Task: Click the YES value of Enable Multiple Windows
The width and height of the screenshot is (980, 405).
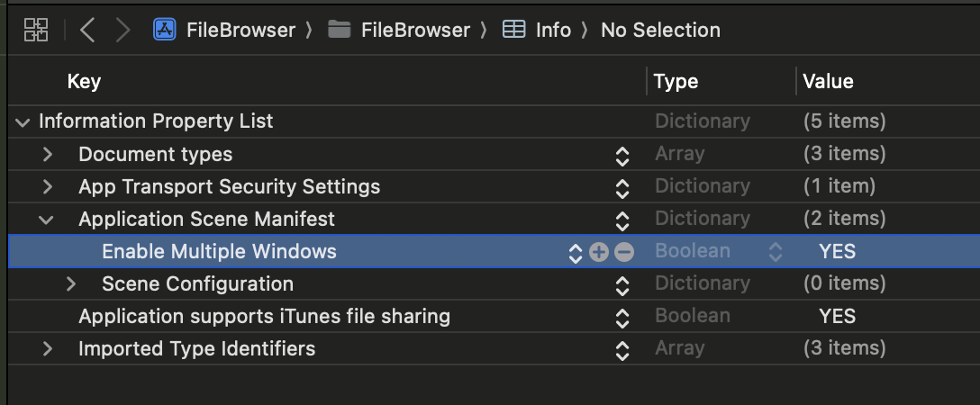Action: [837, 251]
